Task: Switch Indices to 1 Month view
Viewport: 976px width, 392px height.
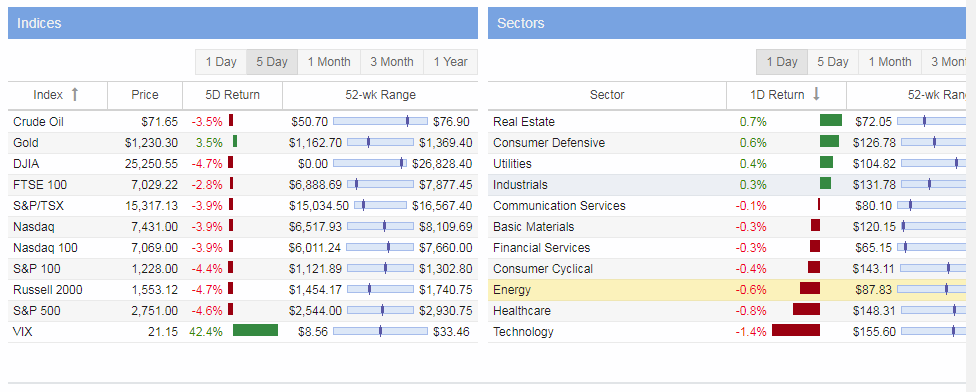Action: tap(329, 62)
